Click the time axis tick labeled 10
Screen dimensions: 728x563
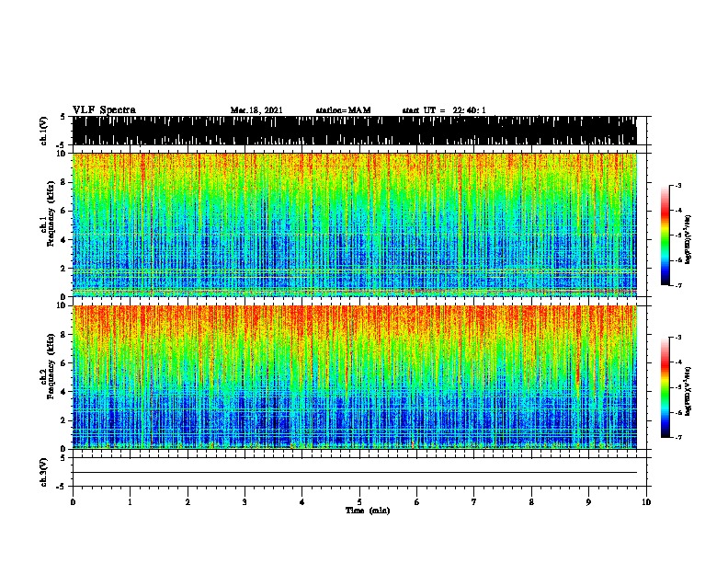pyautogui.click(x=646, y=502)
